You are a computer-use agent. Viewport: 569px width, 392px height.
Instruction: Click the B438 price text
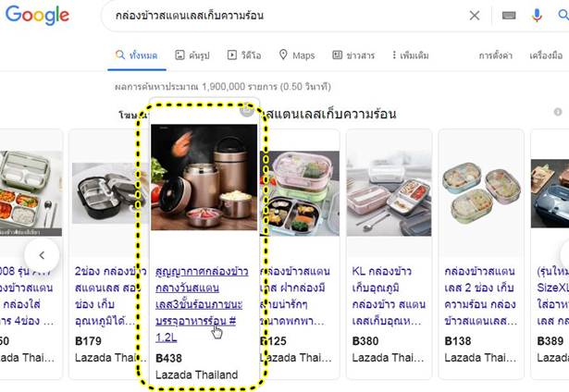tap(168, 359)
